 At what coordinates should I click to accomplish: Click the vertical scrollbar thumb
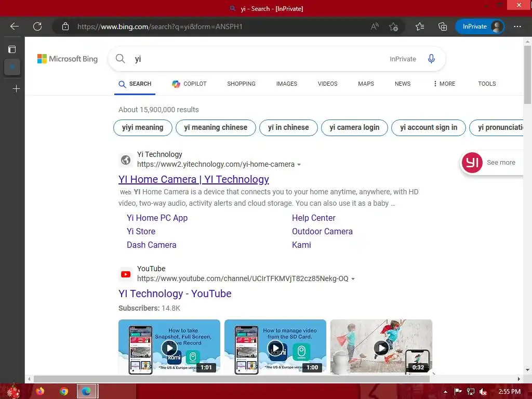coord(527,75)
